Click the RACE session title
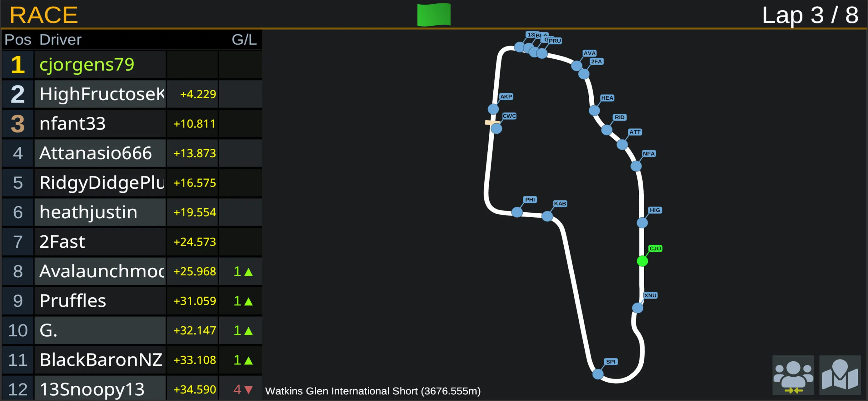 (x=44, y=15)
